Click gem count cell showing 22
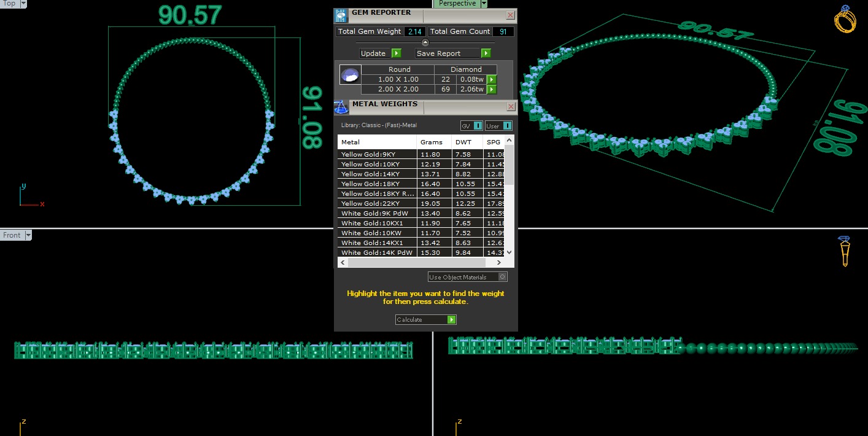This screenshot has height=436, width=868. click(445, 79)
